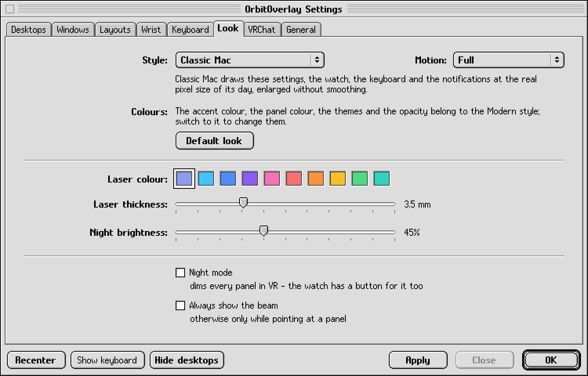Confirm settings with the OK button
588x376 pixels.
click(x=551, y=360)
